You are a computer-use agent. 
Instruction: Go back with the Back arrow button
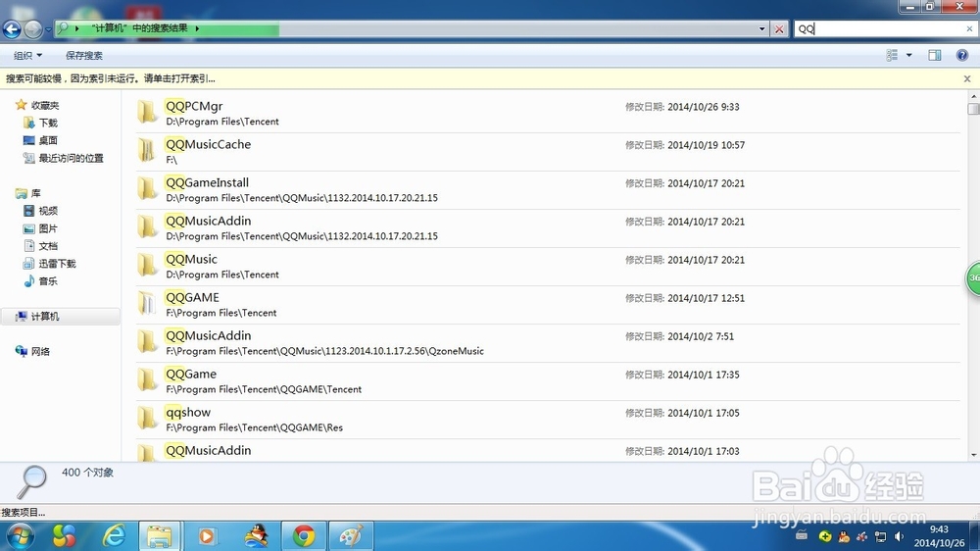click(x=12, y=28)
